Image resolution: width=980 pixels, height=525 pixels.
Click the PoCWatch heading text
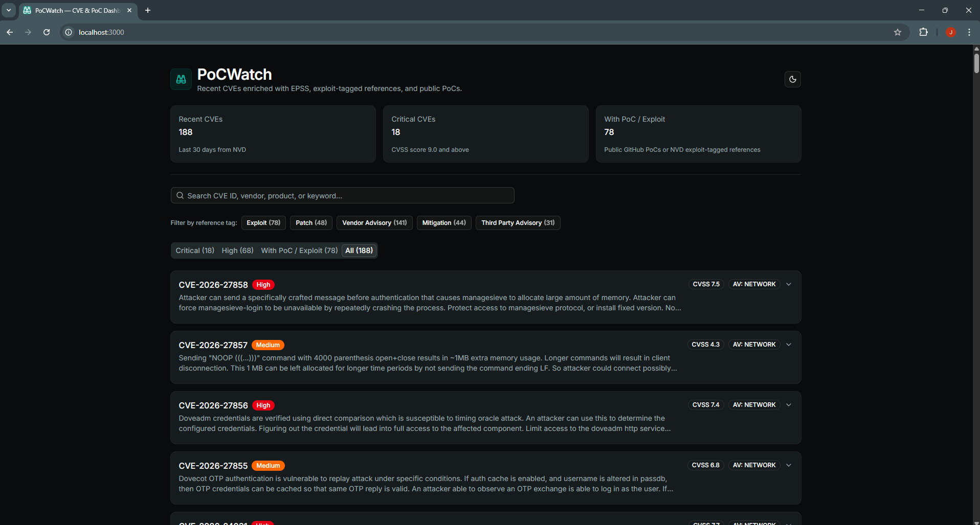[x=235, y=75]
